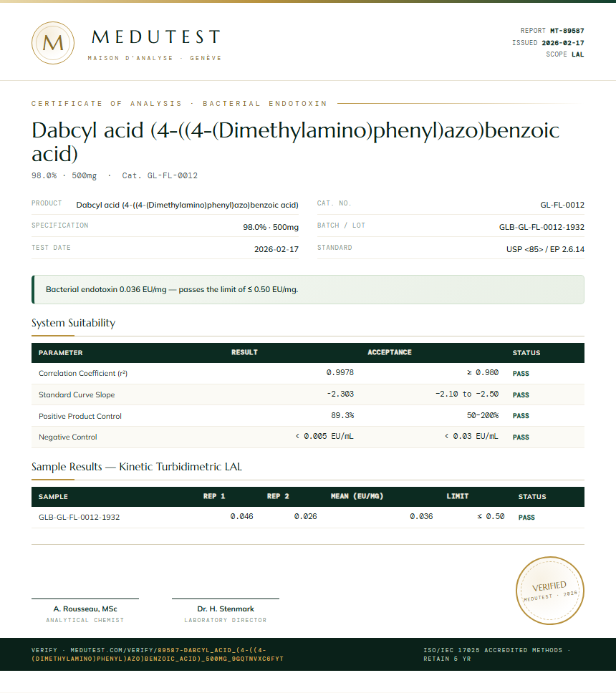Select negative control result < 0.005 EU/mL
This screenshot has height=693, width=616.
click(324, 436)
